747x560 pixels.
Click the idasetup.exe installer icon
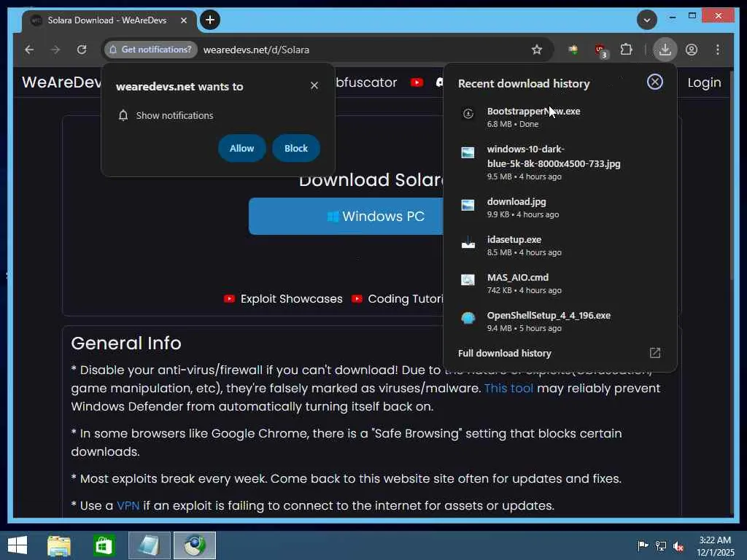(468, 243)
